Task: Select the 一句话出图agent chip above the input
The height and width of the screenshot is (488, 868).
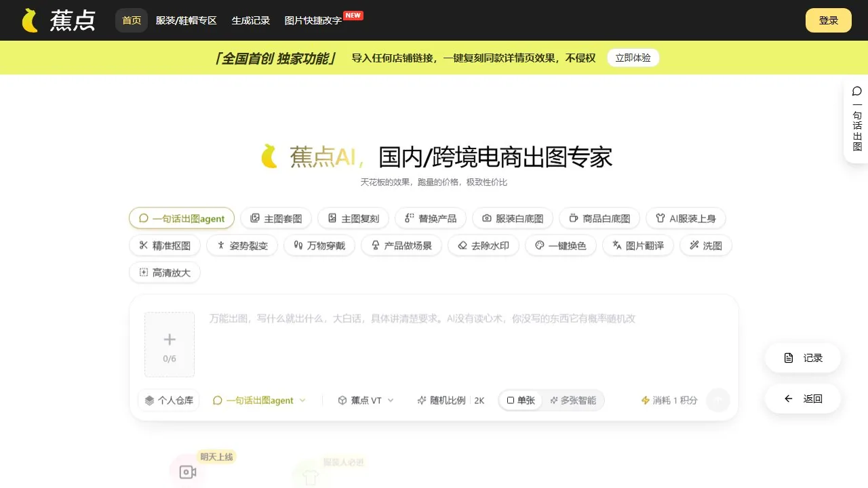Action: click(182, 218)
